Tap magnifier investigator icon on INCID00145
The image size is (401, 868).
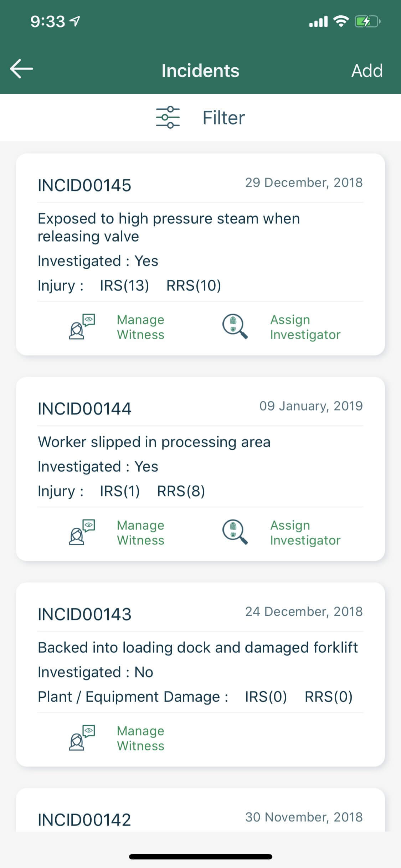point(235,326)
